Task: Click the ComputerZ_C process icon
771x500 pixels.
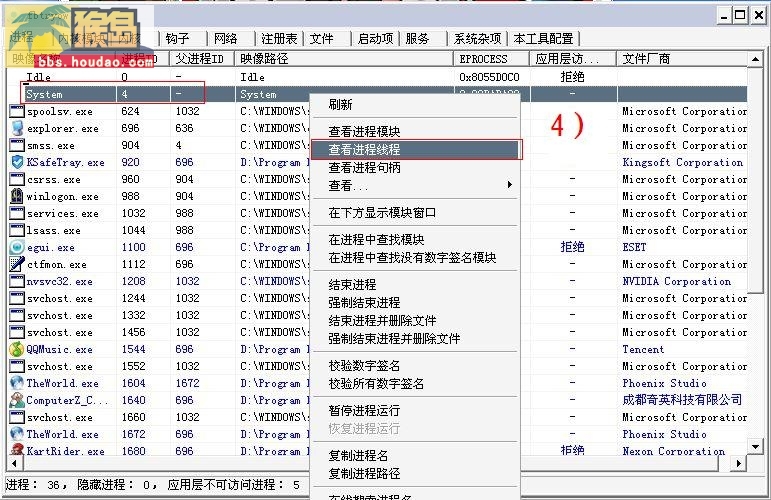Action: [x=17, y=400]
